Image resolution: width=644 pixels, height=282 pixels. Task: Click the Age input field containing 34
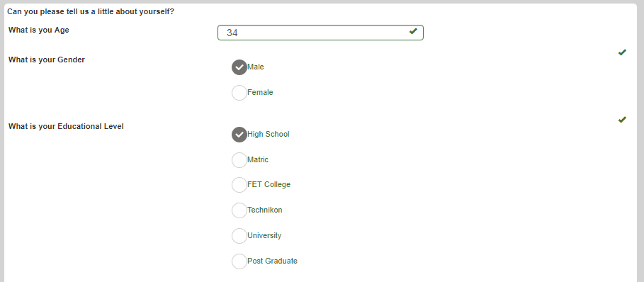[x=320, y=33]
